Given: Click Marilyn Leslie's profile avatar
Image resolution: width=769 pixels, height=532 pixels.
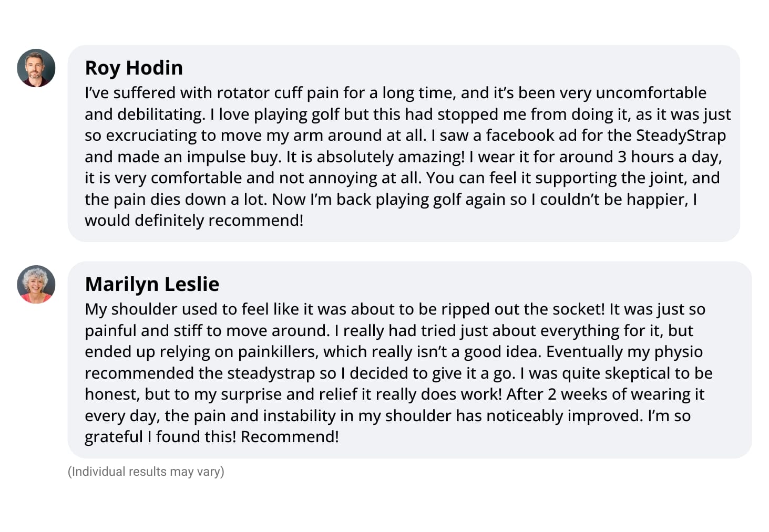Looking at the screenshot, I should coord(36,284).
